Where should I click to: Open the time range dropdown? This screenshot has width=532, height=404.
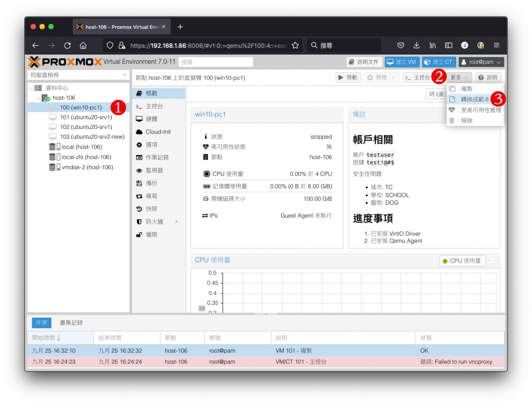coord(436,95)
